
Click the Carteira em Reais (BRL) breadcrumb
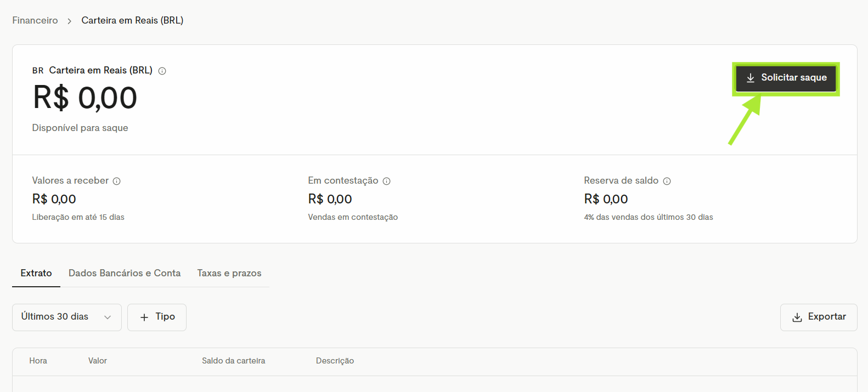pyautogui.click(x=132, y=20)
